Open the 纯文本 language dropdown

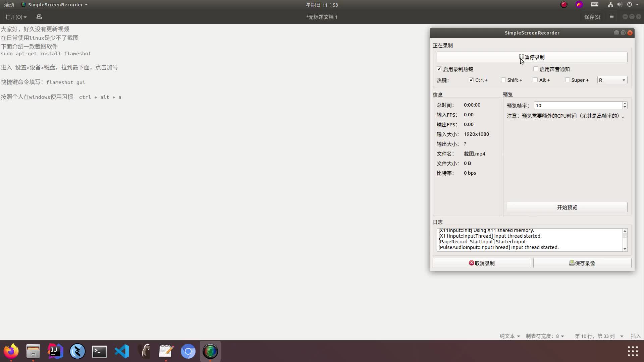click(509, 336)
